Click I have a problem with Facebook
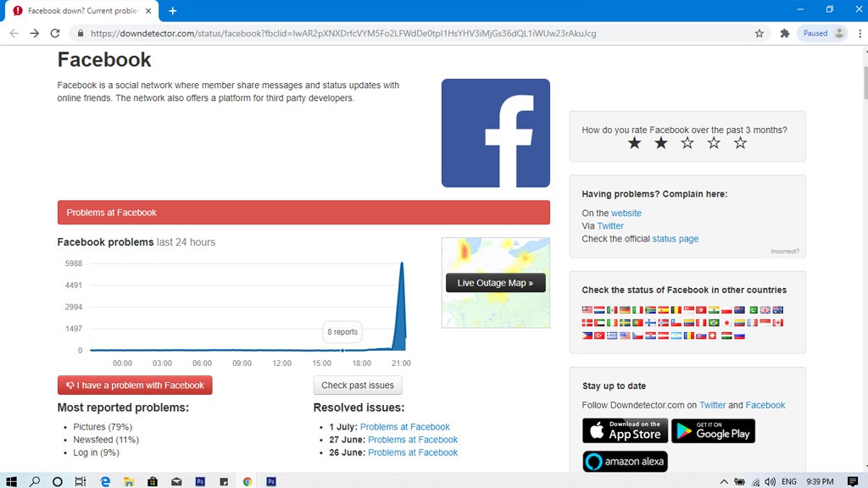This screenshot has height=488, width=868. [135, 385]
